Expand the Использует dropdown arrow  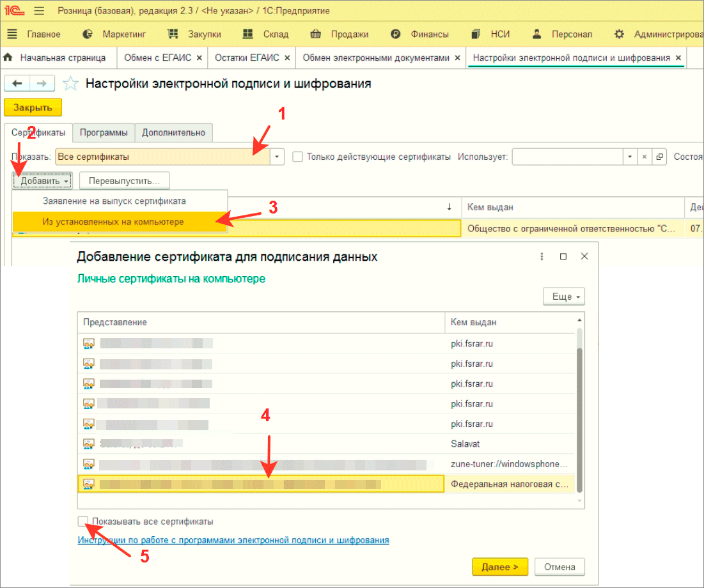point(630,157)
